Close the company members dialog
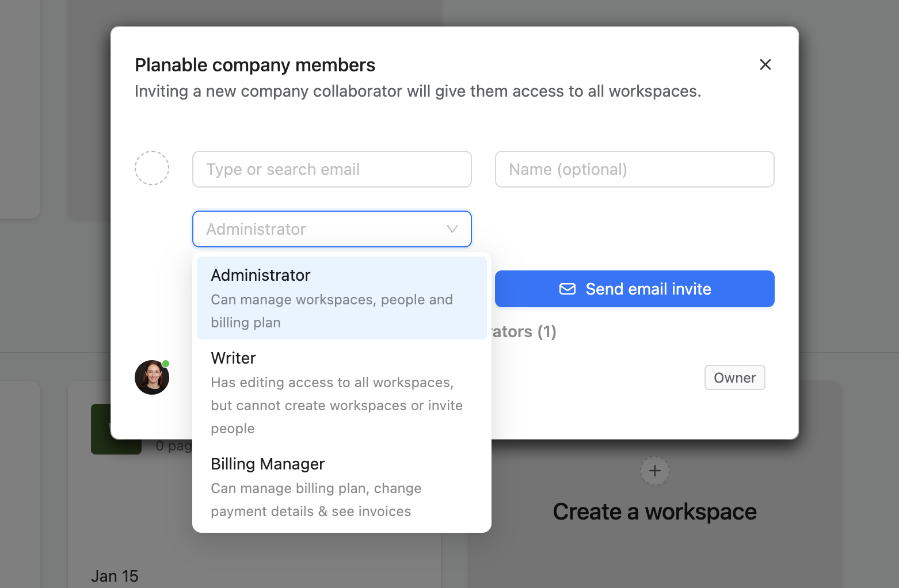The width and height of the screenshot is (899, 588). (x=765, y=64)
